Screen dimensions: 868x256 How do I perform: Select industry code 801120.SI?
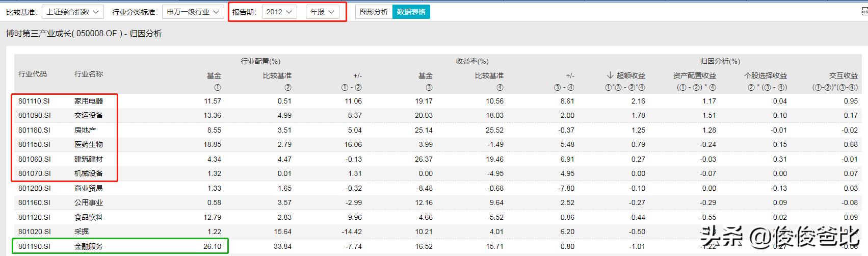coord(35,217)
